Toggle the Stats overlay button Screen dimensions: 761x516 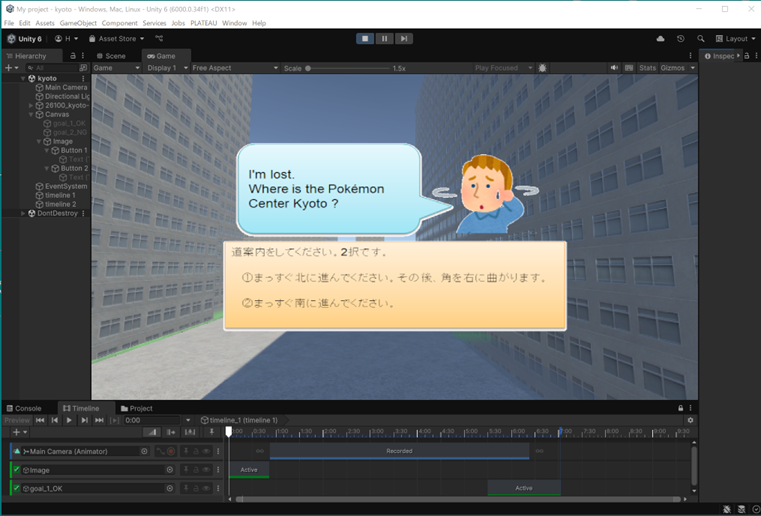pyautogui.click(x=647, y=68)
